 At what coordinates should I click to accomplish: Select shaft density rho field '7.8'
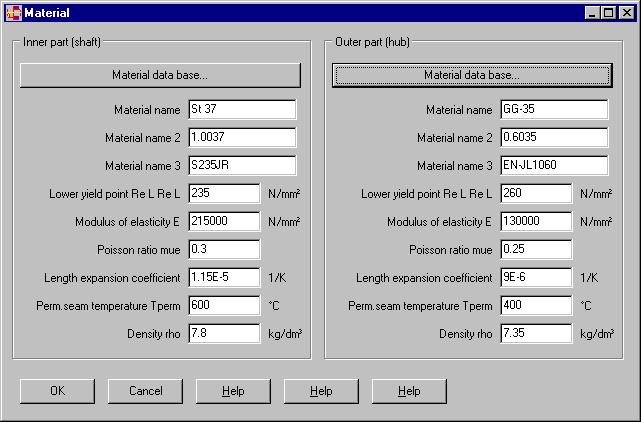pyautogui.click(x=223, y=334)
